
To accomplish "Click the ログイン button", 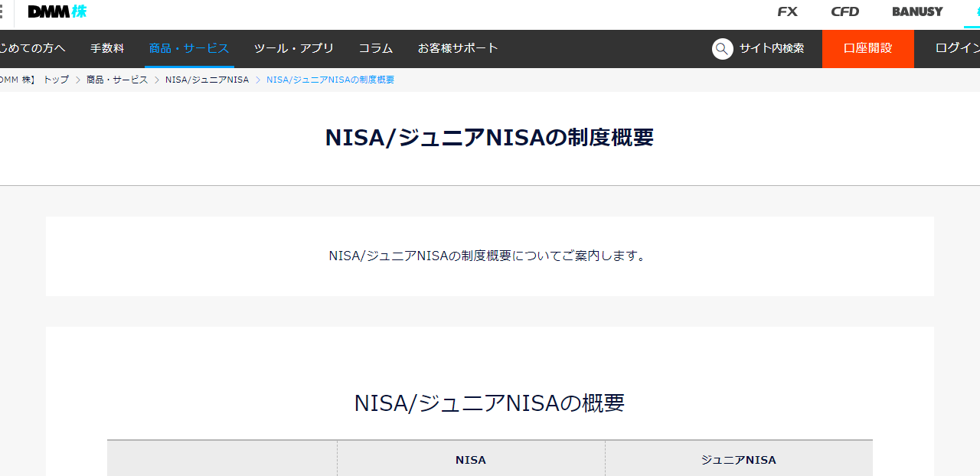I will [x=957, y=48].
